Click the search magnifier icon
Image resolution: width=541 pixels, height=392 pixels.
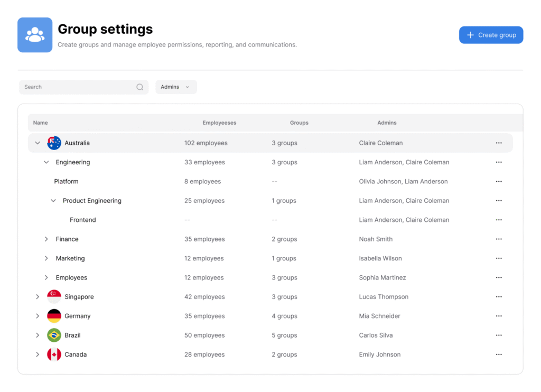[139, 87]
